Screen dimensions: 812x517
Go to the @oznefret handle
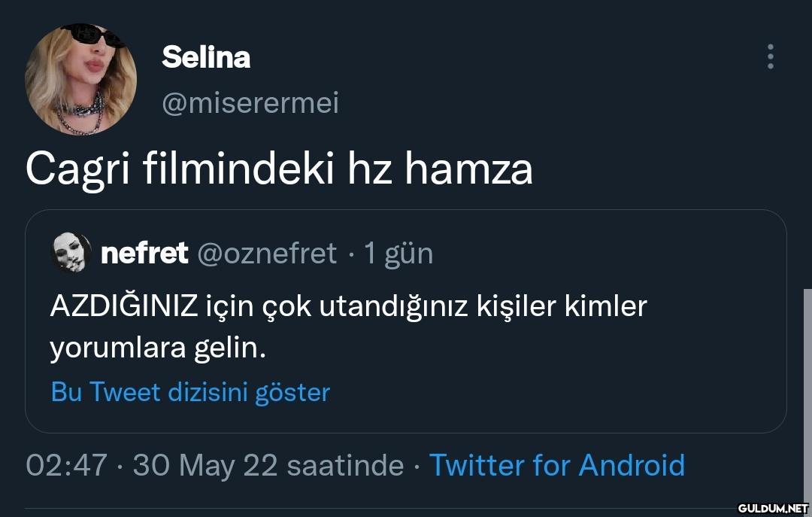[266, 254]
